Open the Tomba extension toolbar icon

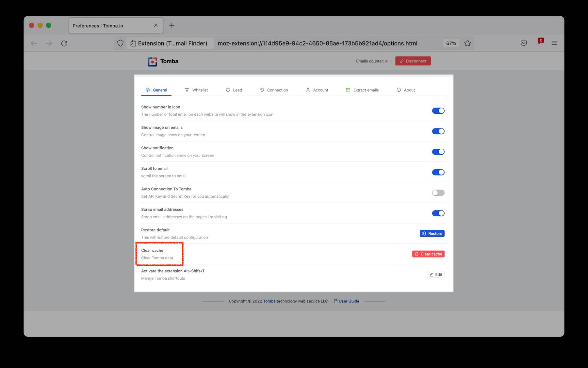540,42
